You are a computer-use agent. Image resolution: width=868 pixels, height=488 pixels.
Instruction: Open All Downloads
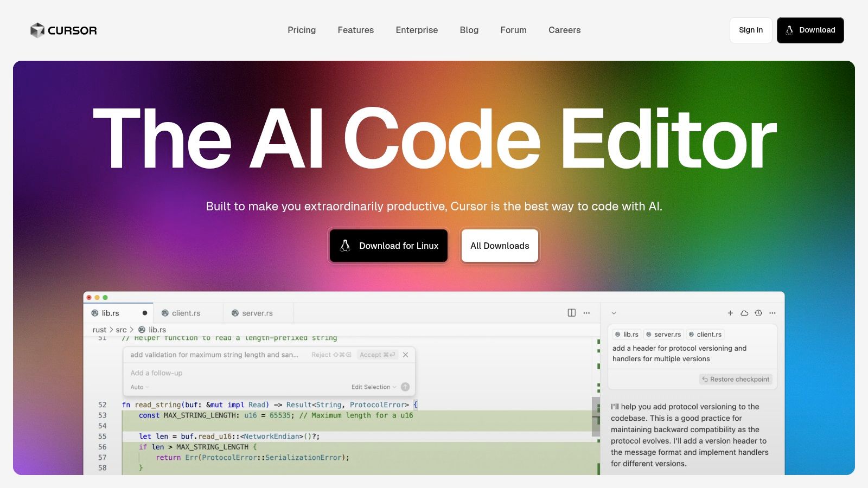tap(500, 246)
